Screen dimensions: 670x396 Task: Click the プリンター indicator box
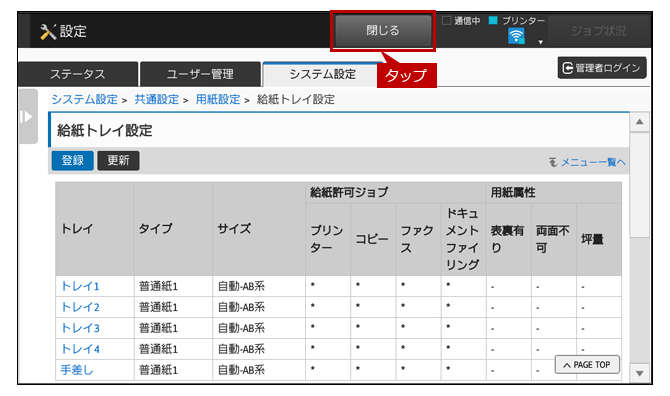point(493,20)
